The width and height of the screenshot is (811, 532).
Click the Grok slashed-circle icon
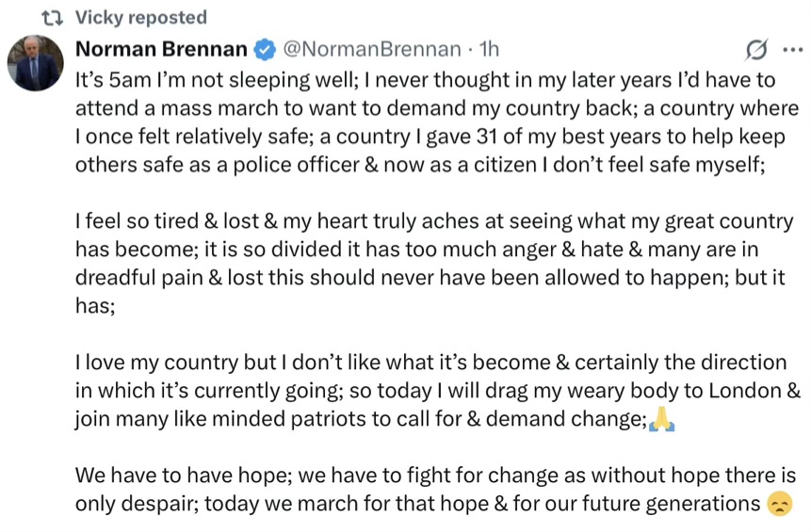[756, 50]
